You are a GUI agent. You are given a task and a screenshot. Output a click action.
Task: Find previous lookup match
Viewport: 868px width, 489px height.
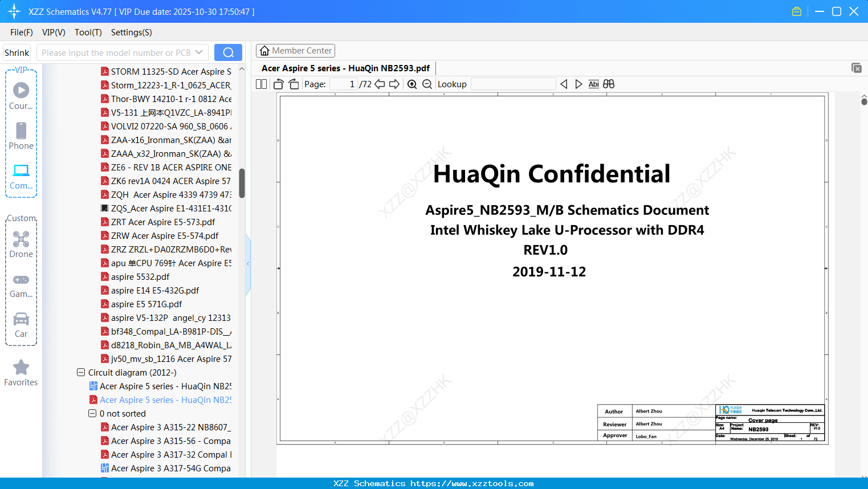(x=564, y=84)
